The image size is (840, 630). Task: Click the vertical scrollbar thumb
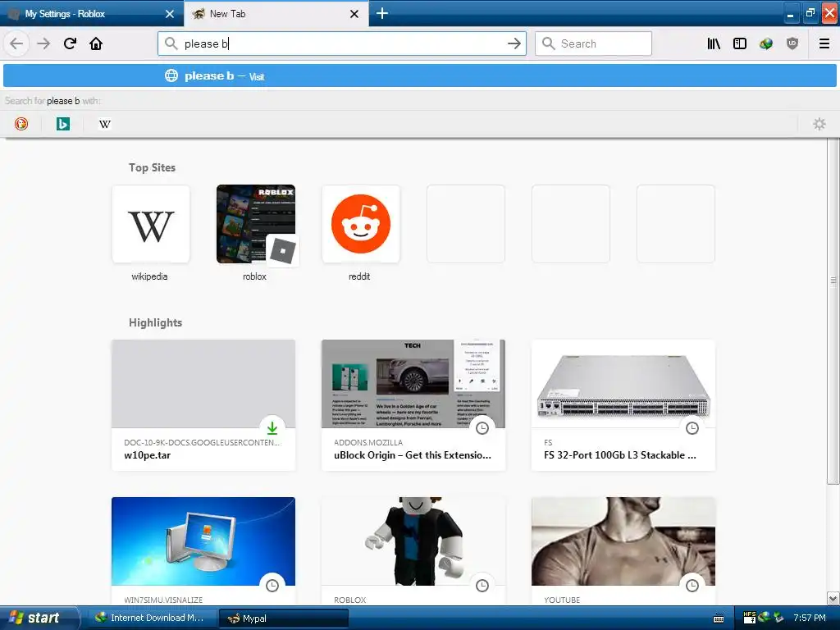point(833,311)
